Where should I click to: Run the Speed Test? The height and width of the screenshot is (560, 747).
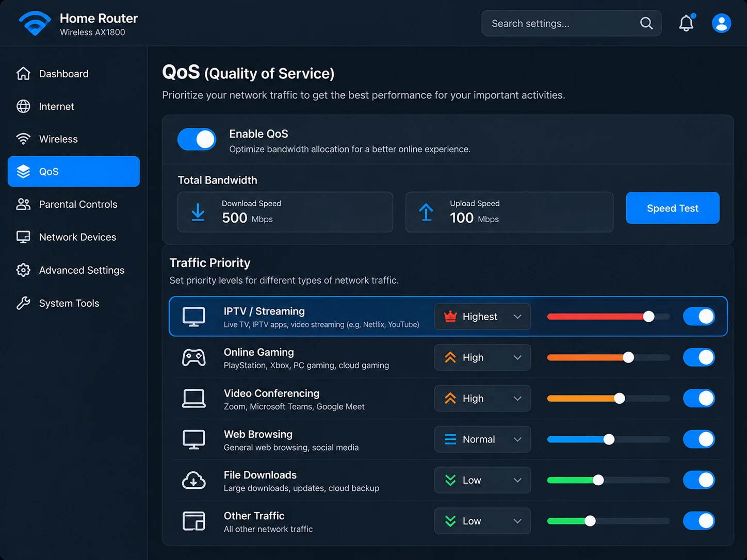coord(673,208)
